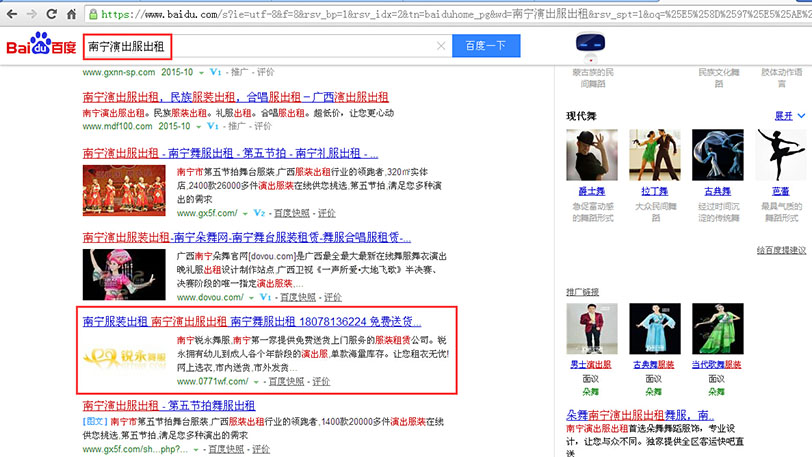This screenshot has width=812, height=457.
Task: Click the 男士演出服 product image
Action: (x=592, y=329)
